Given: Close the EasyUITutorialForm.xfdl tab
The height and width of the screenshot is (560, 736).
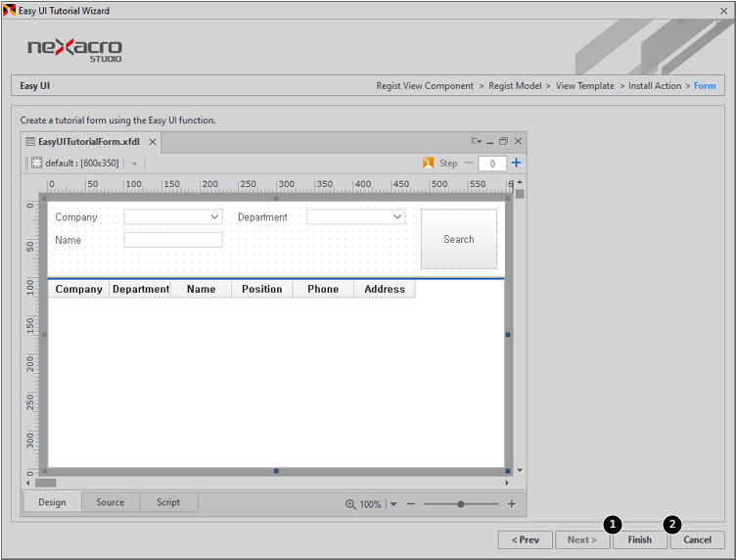Looking at the screenshot, I should tap(153, 142).
